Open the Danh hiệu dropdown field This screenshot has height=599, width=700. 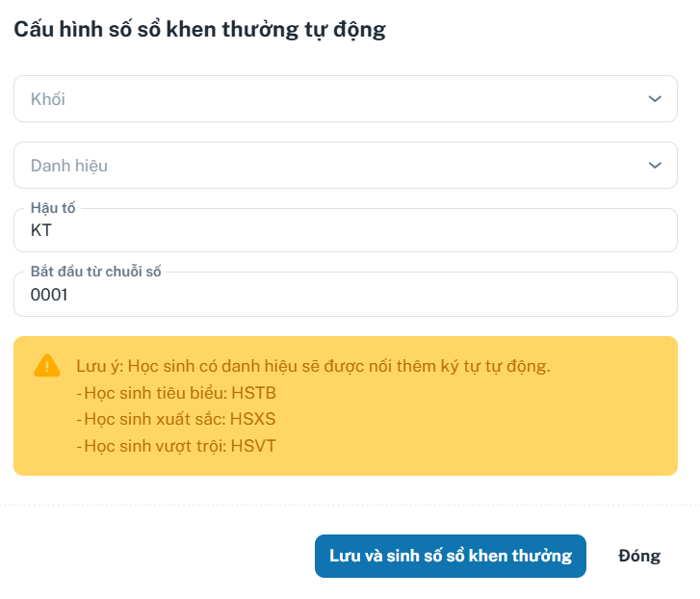point(346,165)
